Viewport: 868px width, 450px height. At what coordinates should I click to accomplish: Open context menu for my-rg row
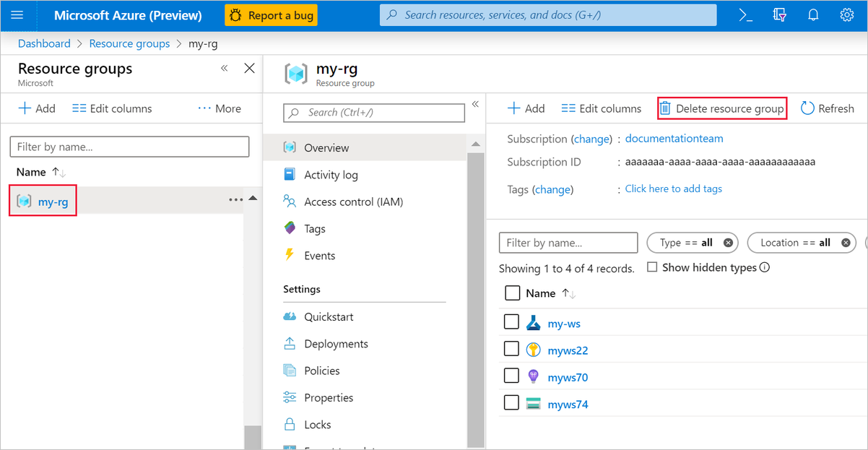tap(235, 199)
